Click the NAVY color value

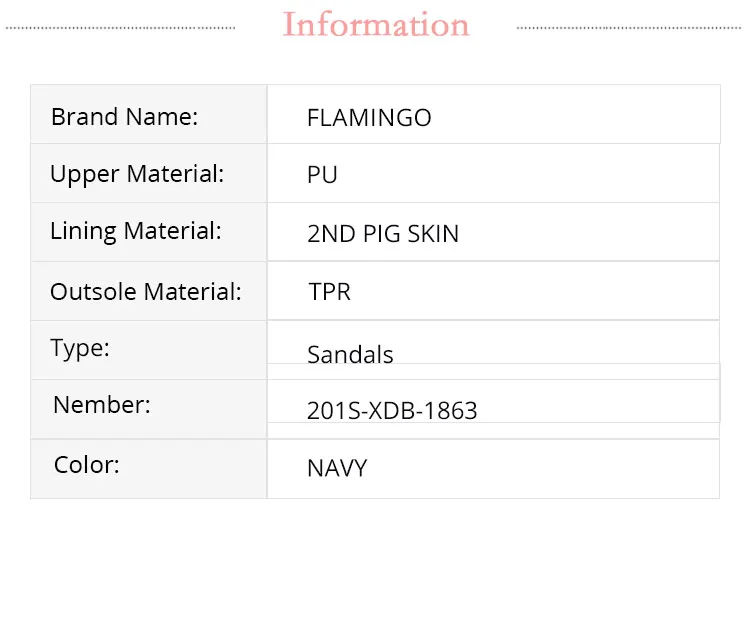(337, 468)
